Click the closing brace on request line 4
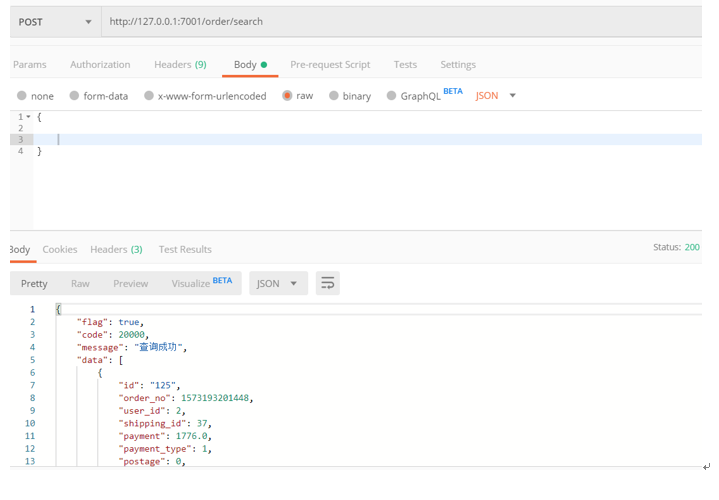The image size is (719, 500). (39, 151)
